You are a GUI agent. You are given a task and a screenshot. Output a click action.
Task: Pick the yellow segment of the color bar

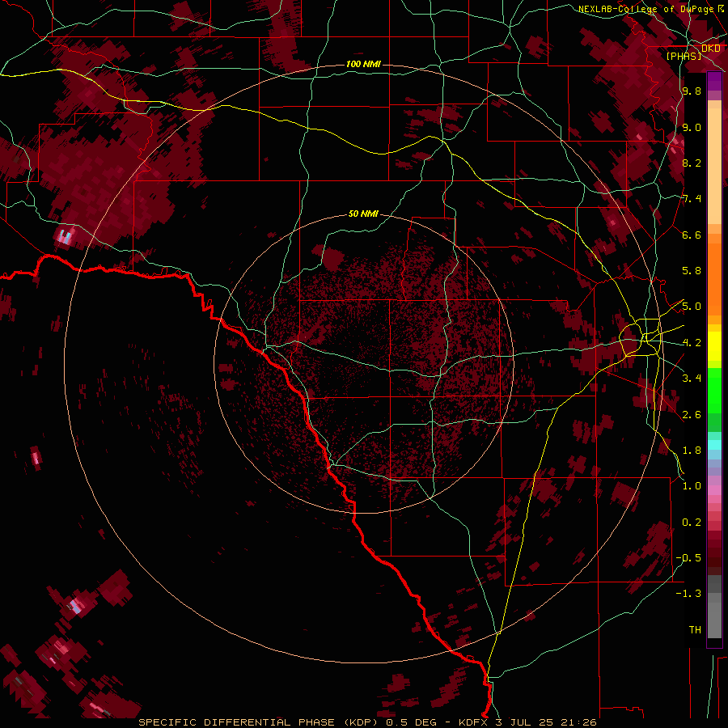point(714,346)
